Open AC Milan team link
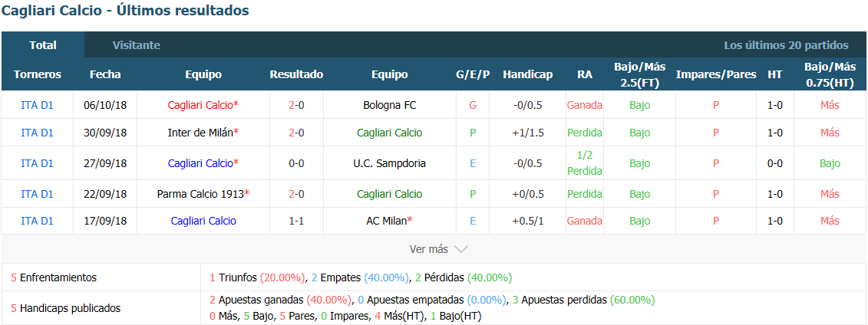This screenshot has width=868, height=325. click(x=390, y=221)
